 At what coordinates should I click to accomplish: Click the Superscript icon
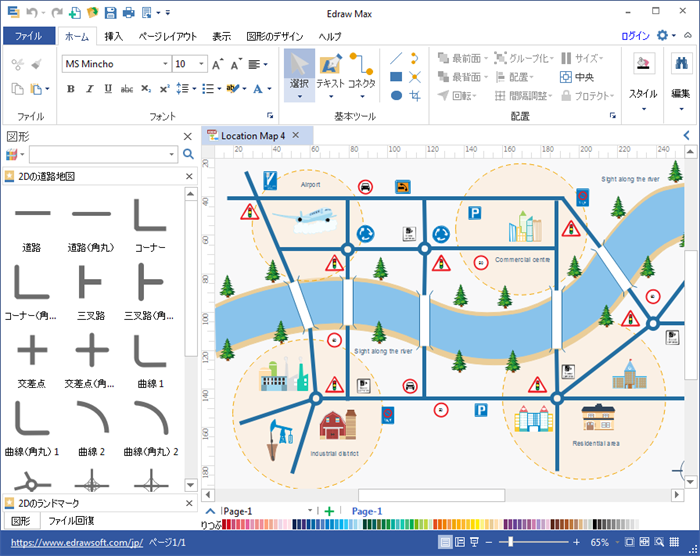164,89
